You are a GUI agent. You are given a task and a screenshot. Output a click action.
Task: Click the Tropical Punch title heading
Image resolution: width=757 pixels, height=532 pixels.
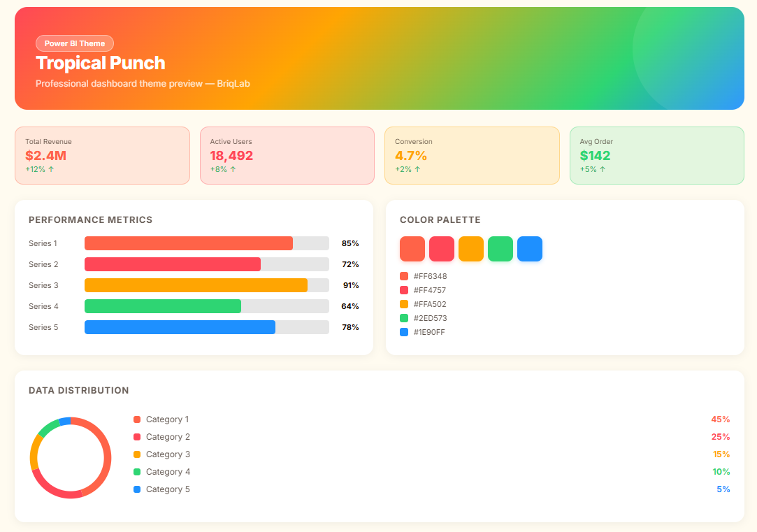(101, 63)
